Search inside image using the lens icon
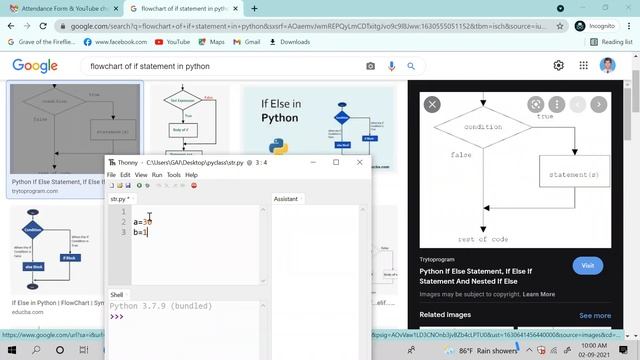Image resolution: width=640 pixels, height=360 pixels. click(x=536, y=104)
